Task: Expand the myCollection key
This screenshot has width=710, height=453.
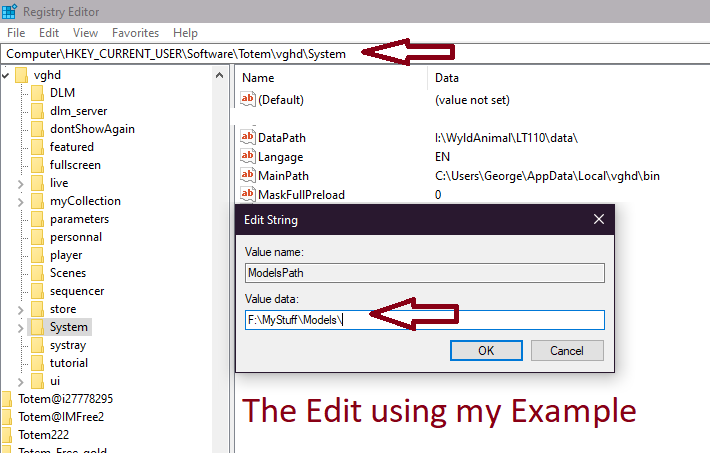Action: pos(21,201)
